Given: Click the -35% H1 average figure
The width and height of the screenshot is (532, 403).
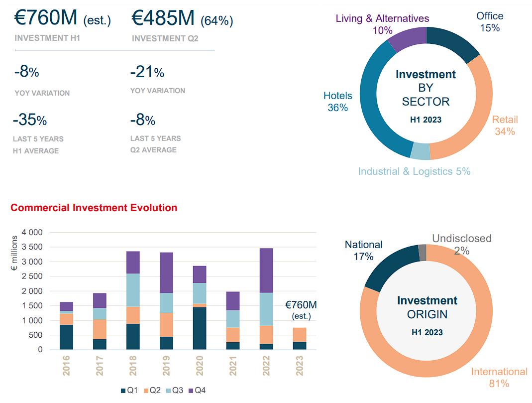Looking at the screenshot, I should tap(30, 120).
